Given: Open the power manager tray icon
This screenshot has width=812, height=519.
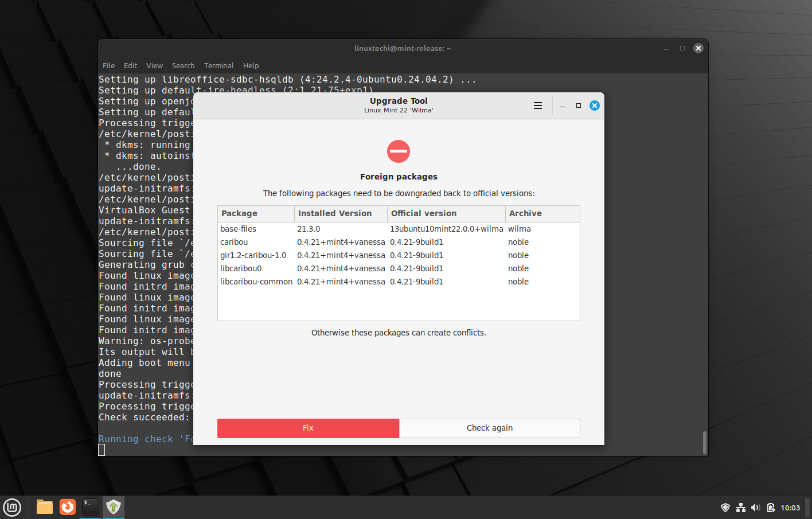Looking at the screenshot, I should [771, 508].
